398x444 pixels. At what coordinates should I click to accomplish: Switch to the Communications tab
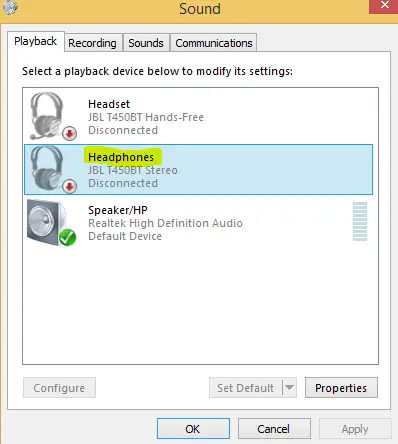[x=214, y=43]
